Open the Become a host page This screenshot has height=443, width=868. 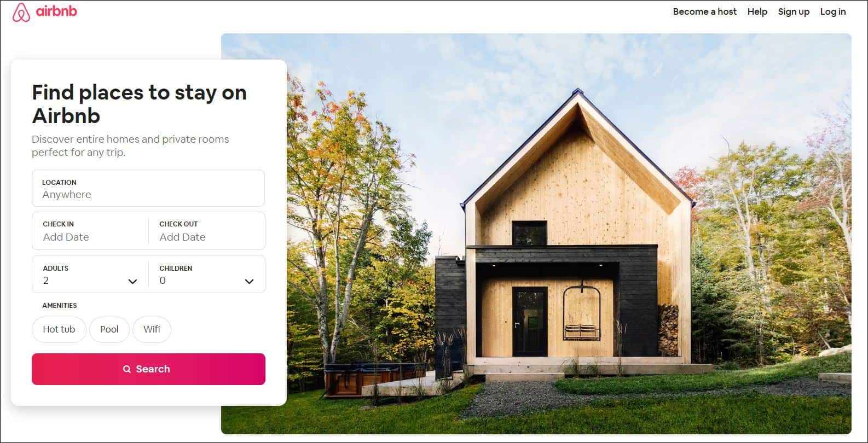click(x=704, y=11)
